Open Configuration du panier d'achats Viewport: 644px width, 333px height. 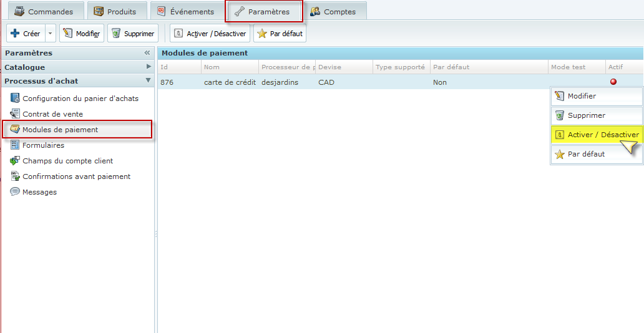point(80,99)
